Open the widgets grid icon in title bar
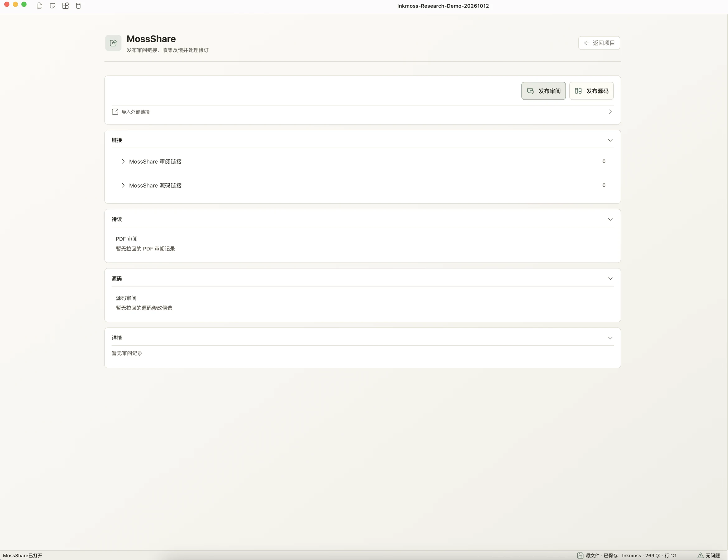728x560 pixels. pos(65,6)
